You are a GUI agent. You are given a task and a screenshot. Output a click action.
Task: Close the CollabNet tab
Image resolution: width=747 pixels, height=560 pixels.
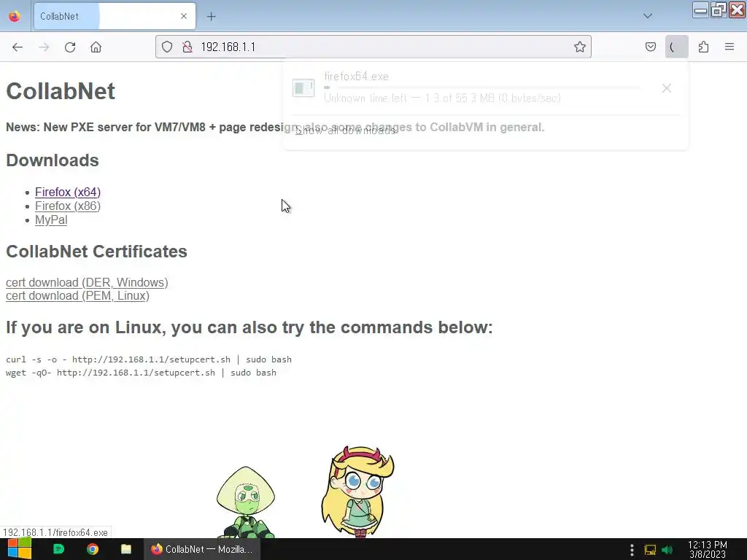tap(184, 16)
